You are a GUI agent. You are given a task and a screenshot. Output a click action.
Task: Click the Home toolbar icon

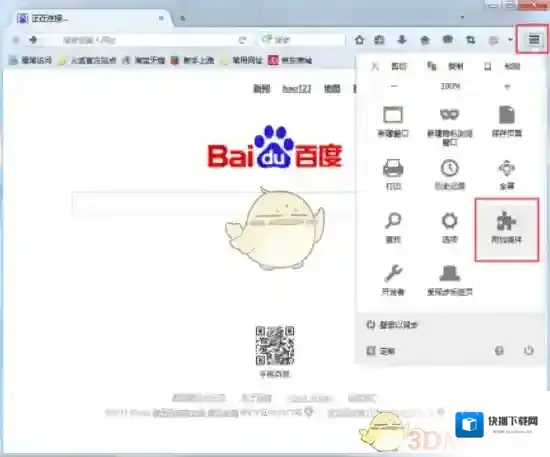(360, 40)
